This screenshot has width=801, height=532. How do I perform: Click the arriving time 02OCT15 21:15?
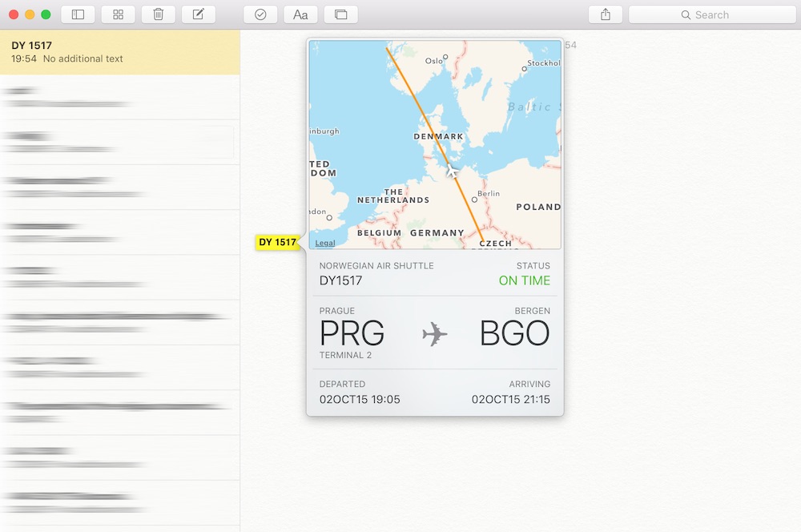pyautogui.click(x=510, y=399)
